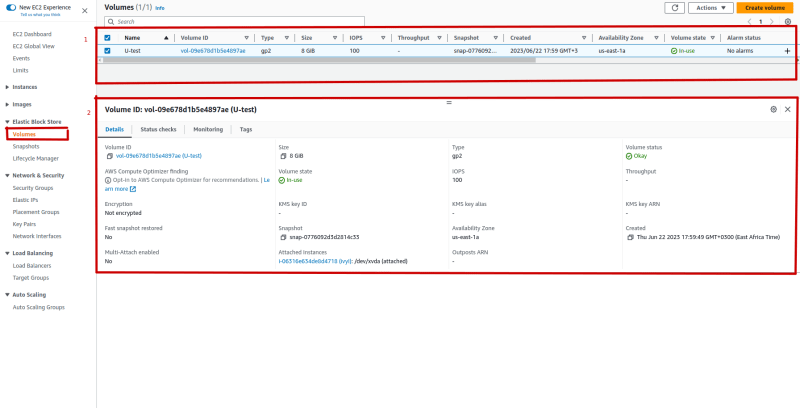Go to previous page arrow
The width and height of the screenshot is (800, 408).
coord(749,21)
